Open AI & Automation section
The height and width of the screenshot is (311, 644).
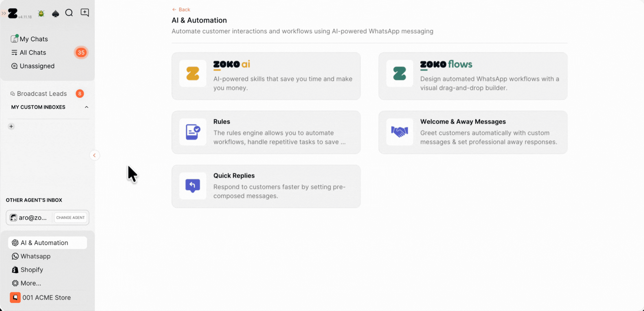coord(47,243)
